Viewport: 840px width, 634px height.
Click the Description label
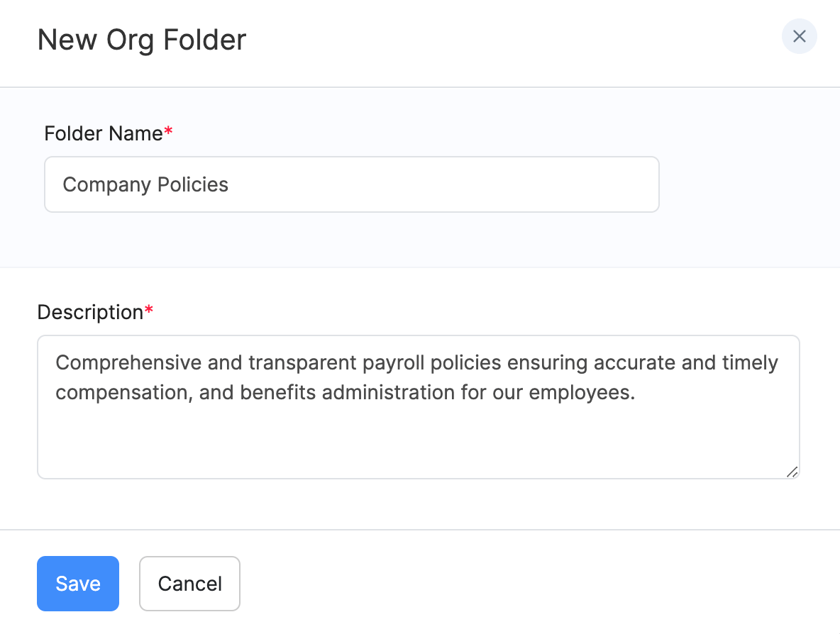(90, 312)
